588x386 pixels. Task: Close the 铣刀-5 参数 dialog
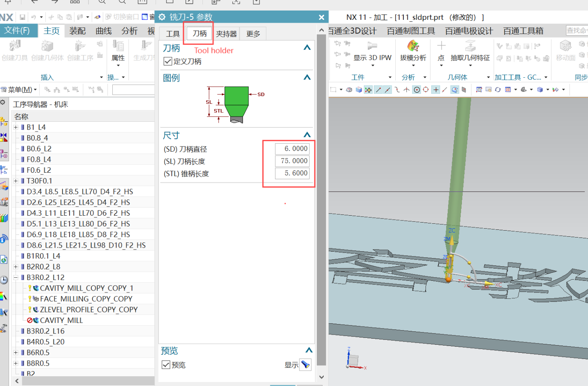coord(322,17)
